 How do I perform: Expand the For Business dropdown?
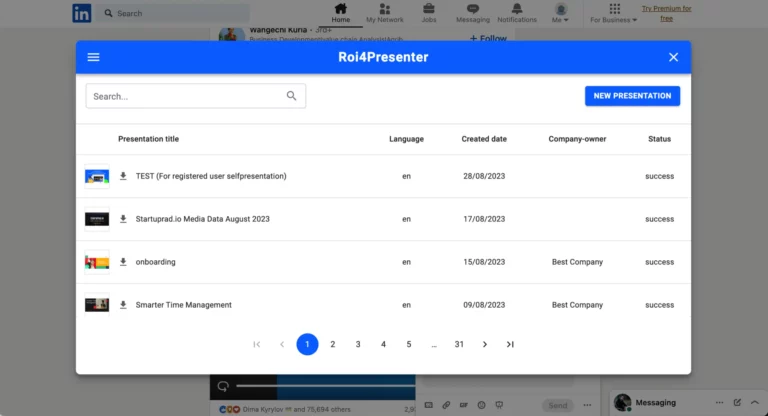614,13
